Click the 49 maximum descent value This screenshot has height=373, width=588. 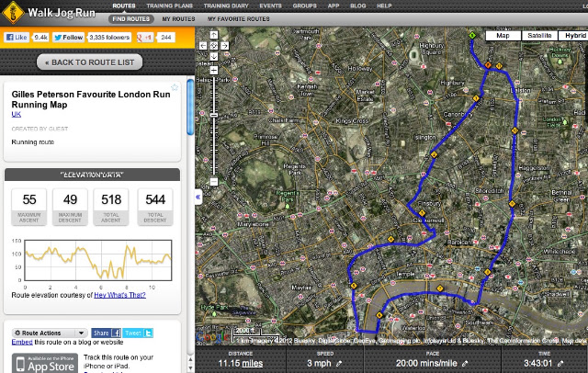click(70, 199)
